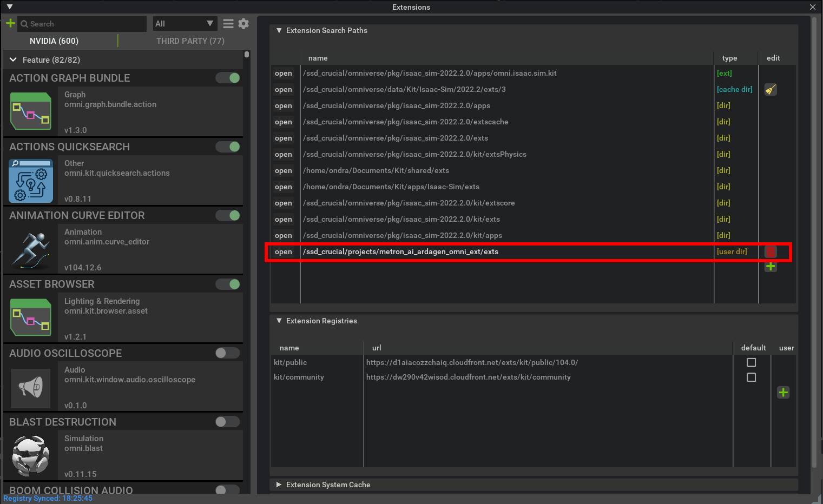Expand the Extension System Cache section

tap(279, 485)
